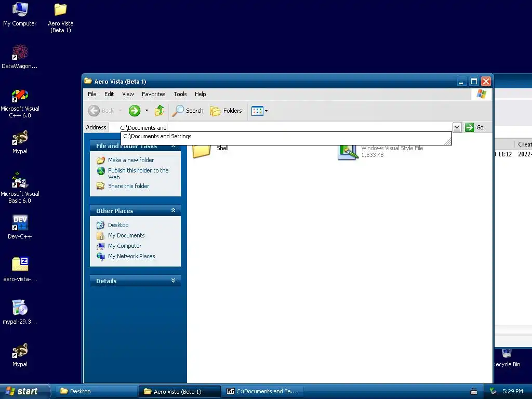Image resolution: width=532 pixels, height=399 pixels.
Task: Select the Mypal shortcut above the start button
Action: point(20,354)
